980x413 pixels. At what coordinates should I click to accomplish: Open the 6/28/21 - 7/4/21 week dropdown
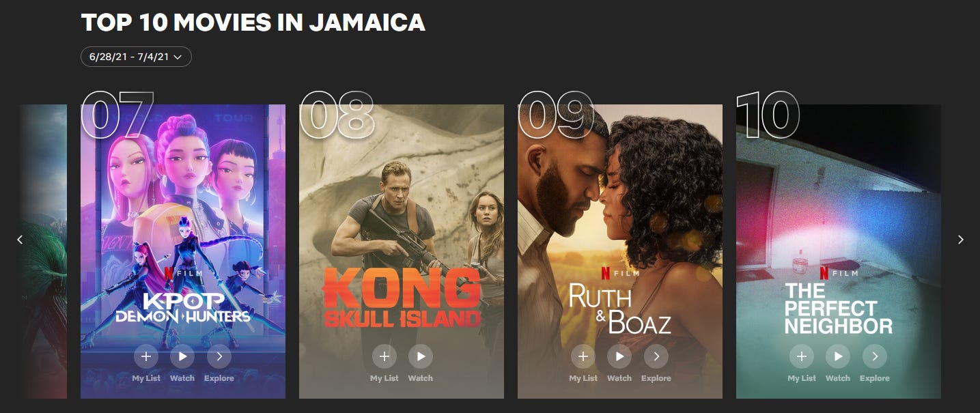pos(136,57)
